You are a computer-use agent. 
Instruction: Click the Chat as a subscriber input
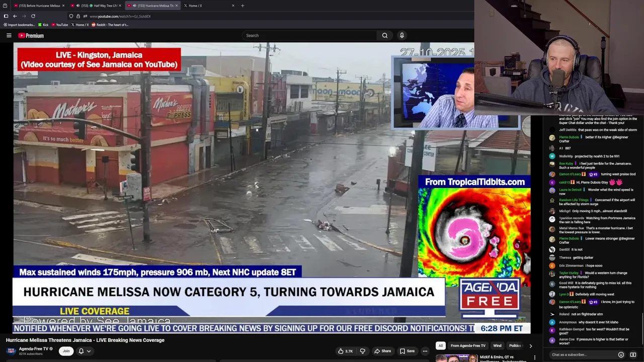click(584, 355)
